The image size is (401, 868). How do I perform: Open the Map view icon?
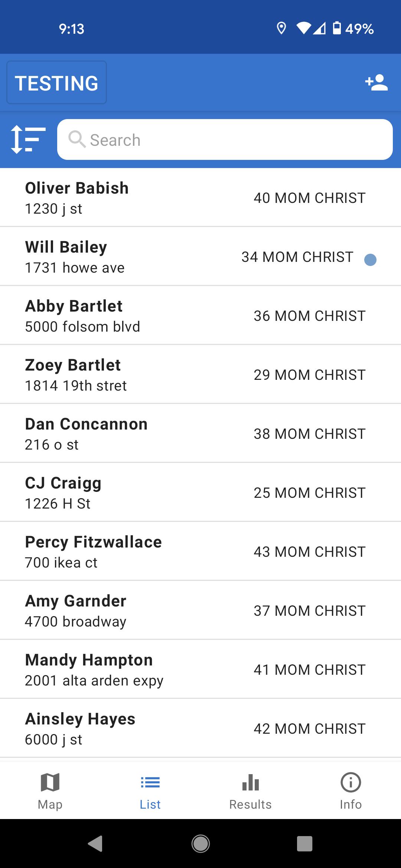(x=50, y=782)
